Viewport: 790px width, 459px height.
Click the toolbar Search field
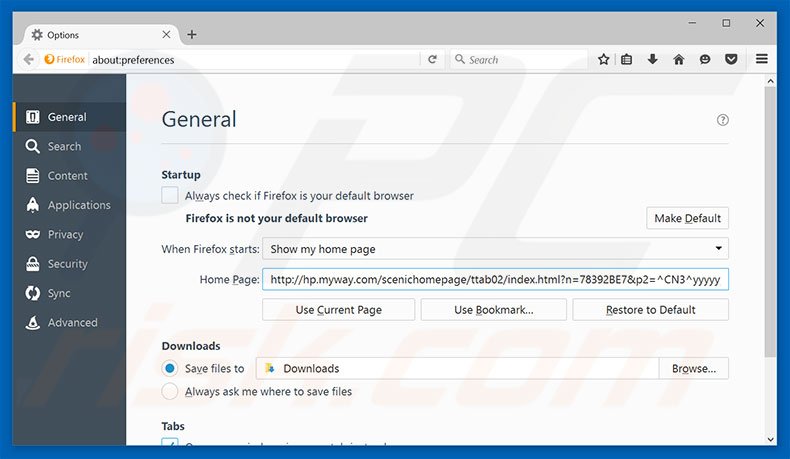519,59
